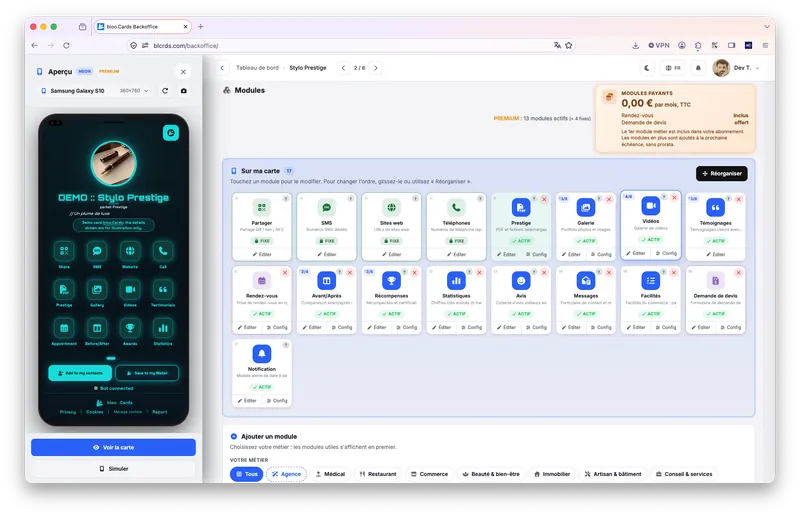Screen dimensions: 800x516
Task: Go to the previous card with left chevron
Action: [343, 68]
